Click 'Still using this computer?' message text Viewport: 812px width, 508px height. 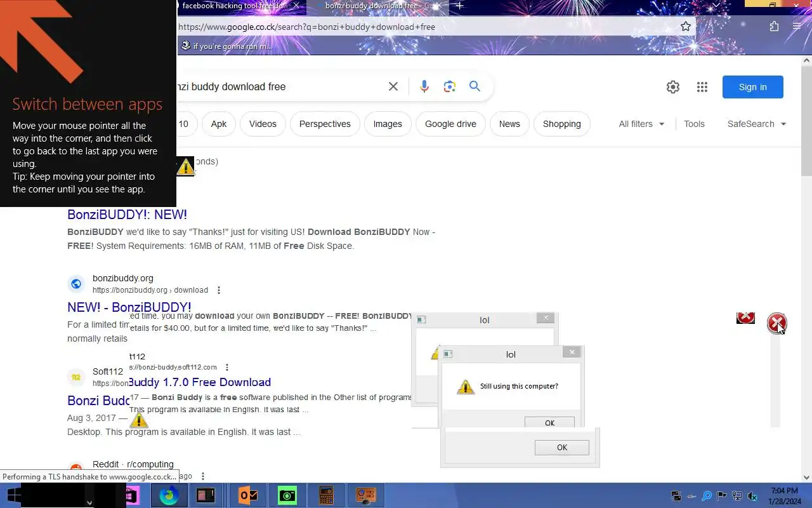click(x=519, y=386)
